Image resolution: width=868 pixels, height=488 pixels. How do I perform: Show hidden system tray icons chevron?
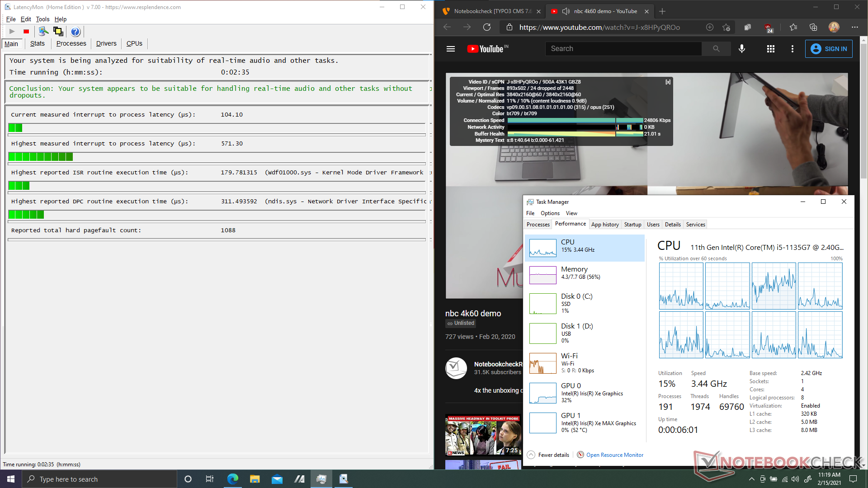click(x=751, y=479)
